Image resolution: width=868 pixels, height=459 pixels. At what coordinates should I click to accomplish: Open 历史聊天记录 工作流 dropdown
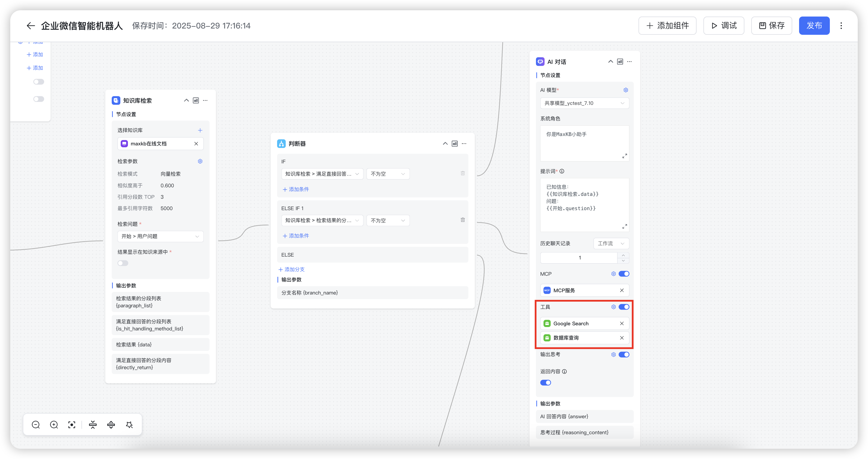[x=611, y=243]
